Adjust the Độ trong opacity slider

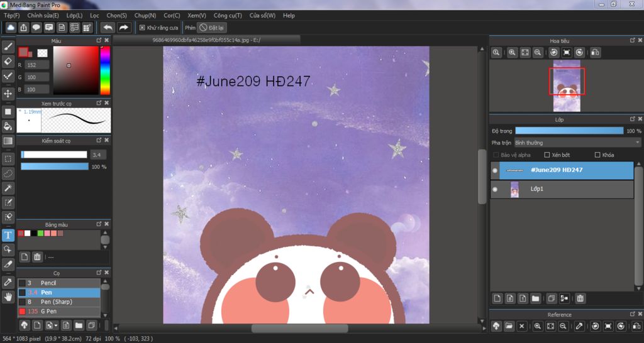click(x=569, y=131)
